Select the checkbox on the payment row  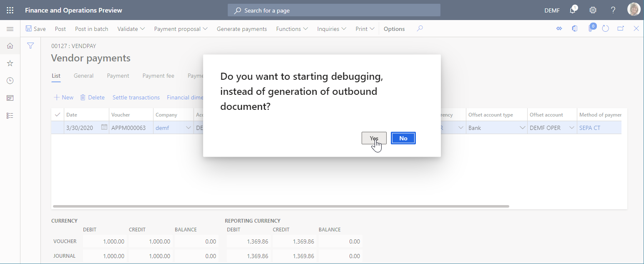(57, 127)
